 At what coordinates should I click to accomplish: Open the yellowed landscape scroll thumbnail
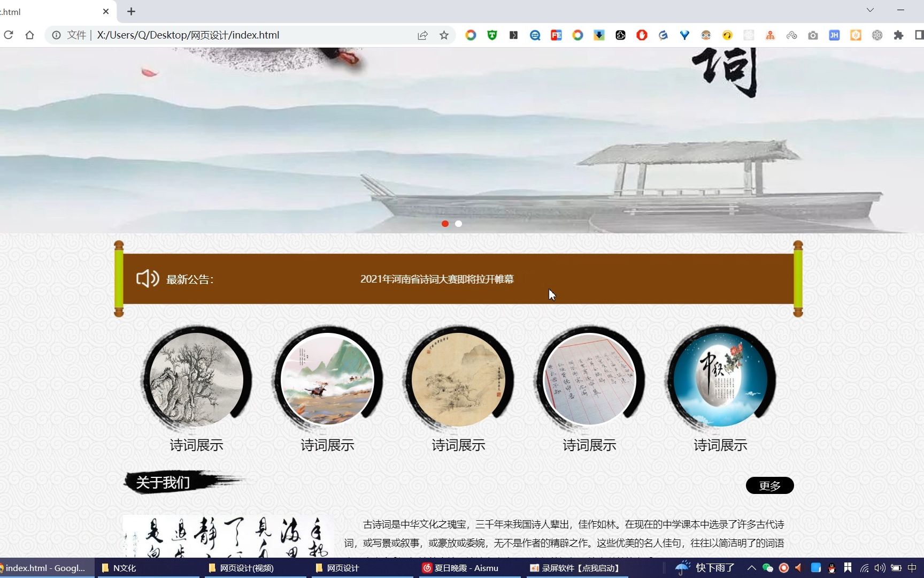pos(458,379)
